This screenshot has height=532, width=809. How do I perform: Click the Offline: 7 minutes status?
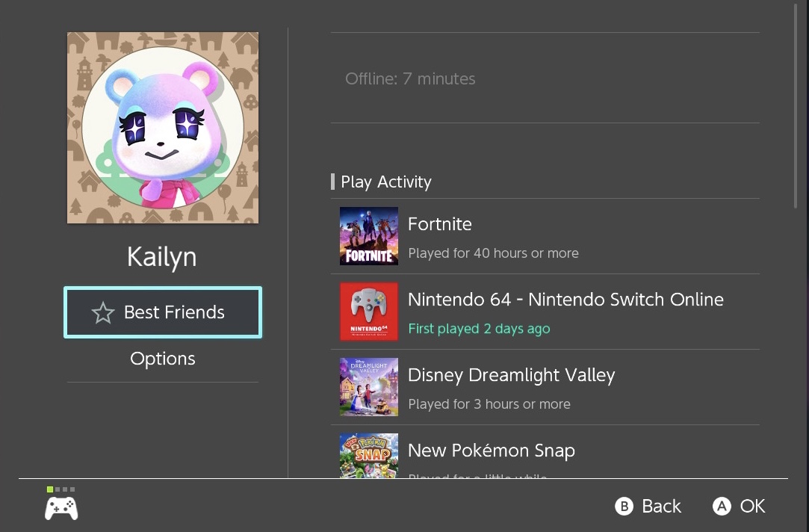click(410, 78)
